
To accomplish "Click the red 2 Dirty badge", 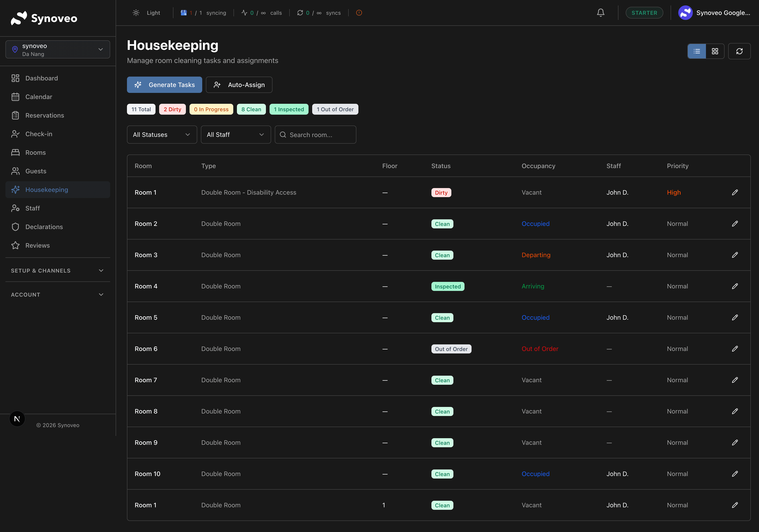I will coord(172,109).
